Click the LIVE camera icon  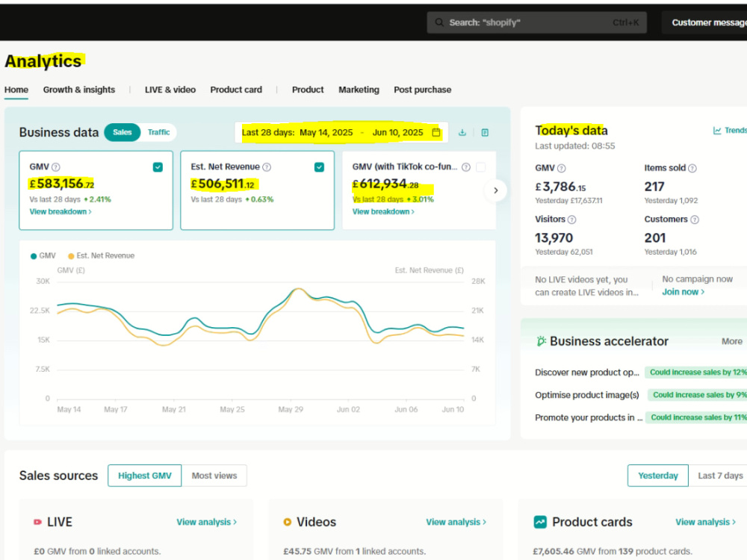tap(37, 522)
